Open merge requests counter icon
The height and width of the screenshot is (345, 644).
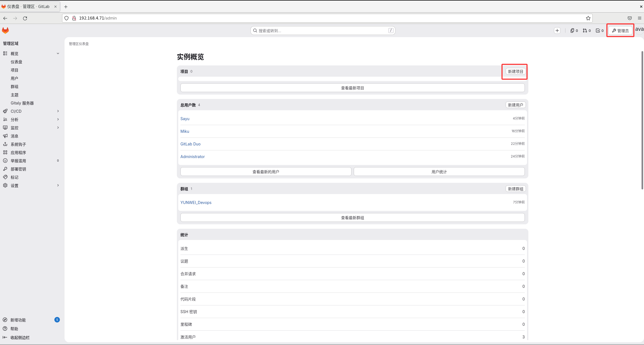pyautogui.click(x=587, y=31)
